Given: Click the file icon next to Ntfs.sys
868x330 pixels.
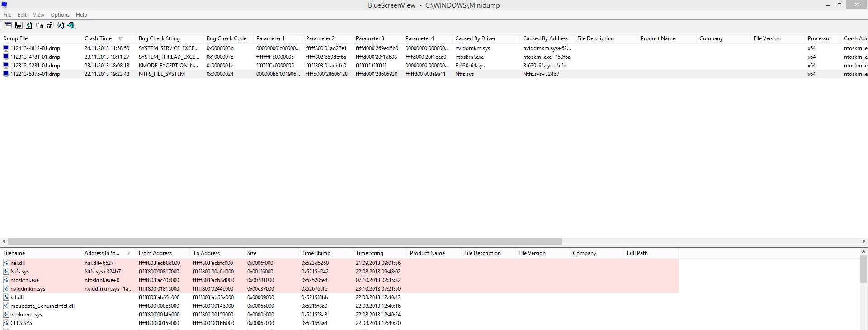Looking at the screenshot, I should (6, 271).
